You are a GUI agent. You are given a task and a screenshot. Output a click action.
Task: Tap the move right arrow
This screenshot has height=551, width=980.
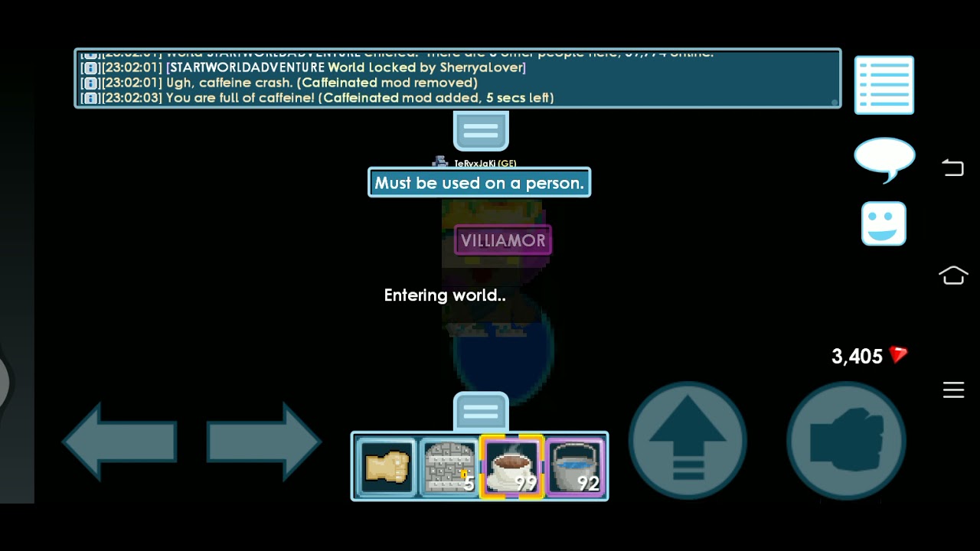point(264,442)
